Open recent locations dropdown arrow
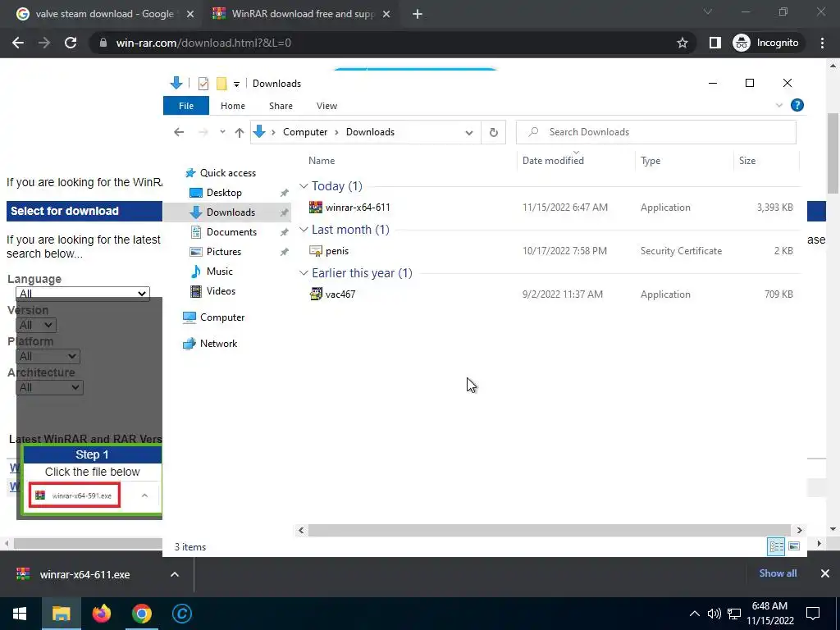Image resolution: width=840 pixels, height=630 pixels. [222, 132]
